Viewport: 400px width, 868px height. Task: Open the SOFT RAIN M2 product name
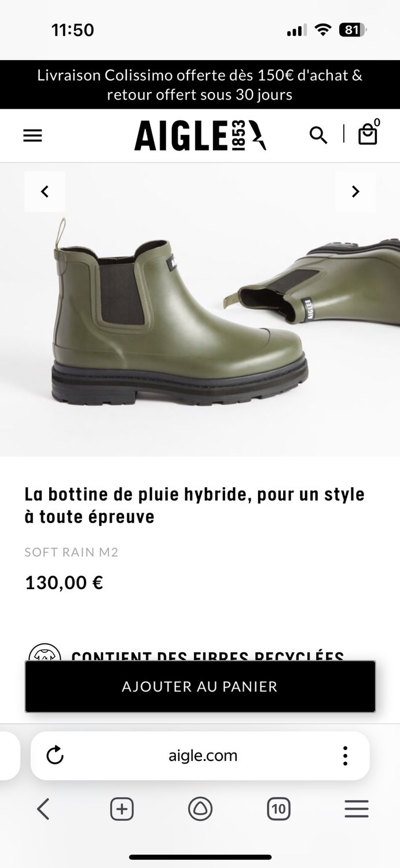(x=71, y=552)
